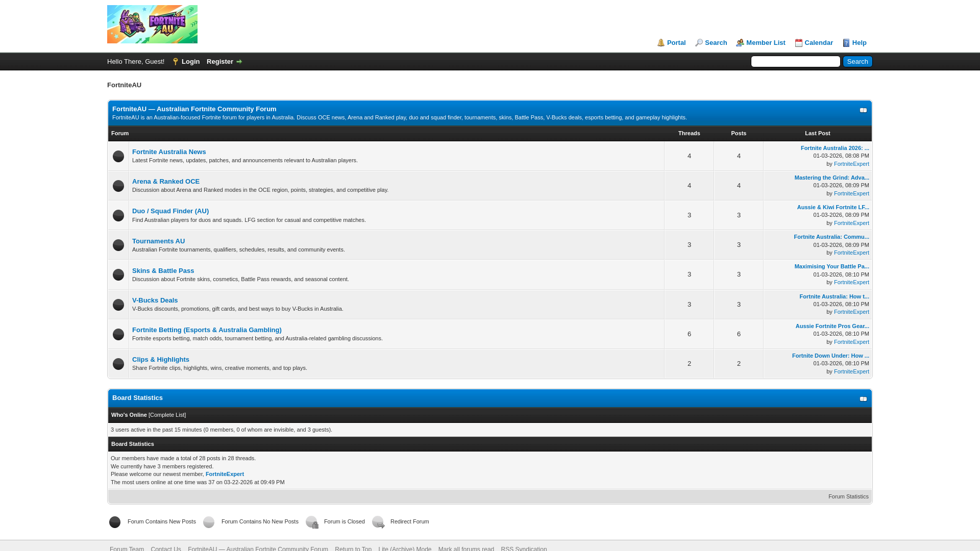The width and height of the screenshot is (980, 551).
Task: Open the V-Bucks Deals forum
Action: tap(155, 300)
